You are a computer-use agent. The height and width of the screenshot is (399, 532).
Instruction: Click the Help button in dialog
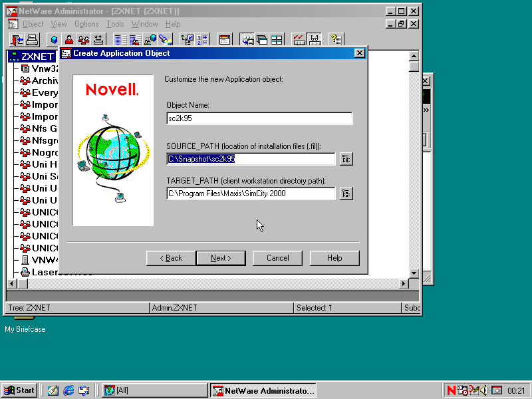334,258
